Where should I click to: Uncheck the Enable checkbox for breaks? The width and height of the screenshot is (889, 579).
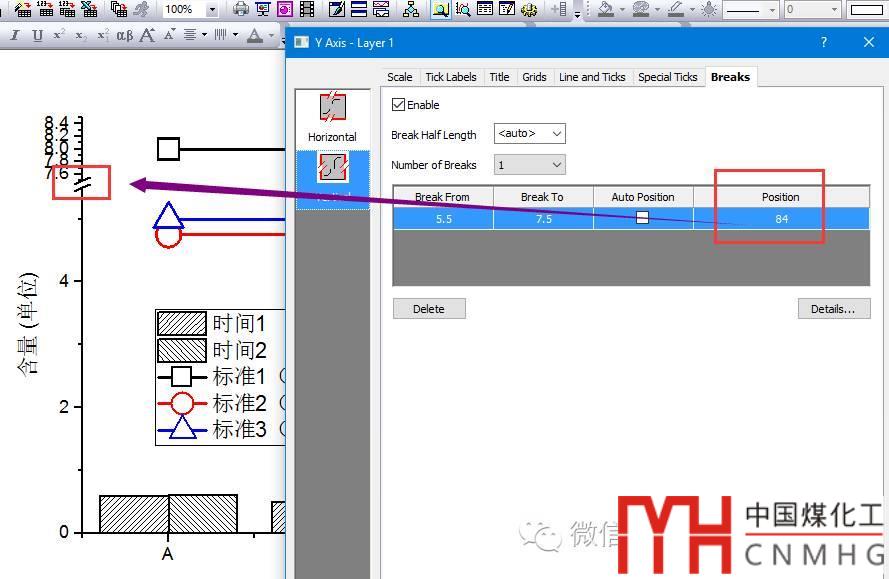399,105
